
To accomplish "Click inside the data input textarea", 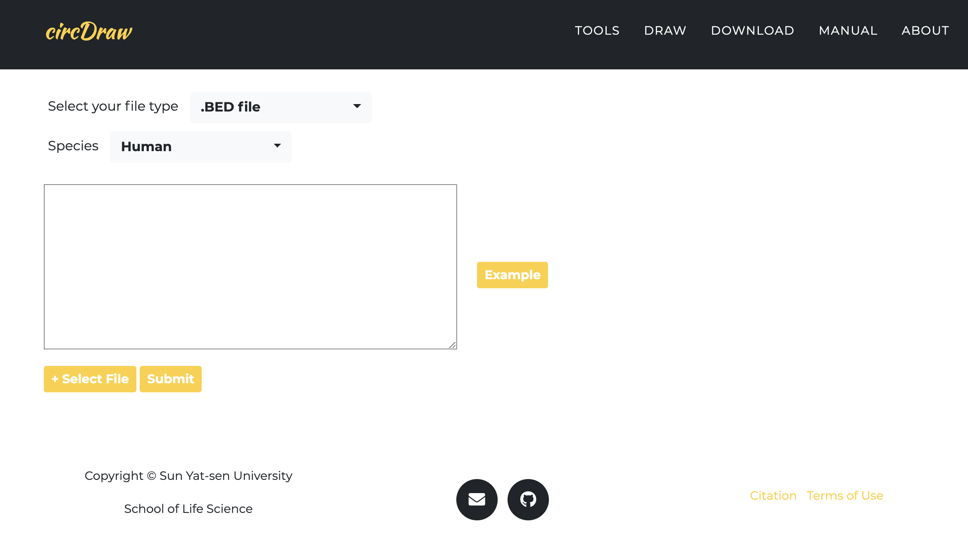I will [x=250, y=266].
